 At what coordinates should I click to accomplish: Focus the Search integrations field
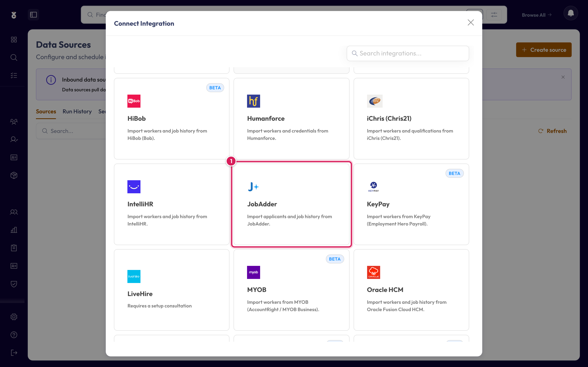pos(408,53)
